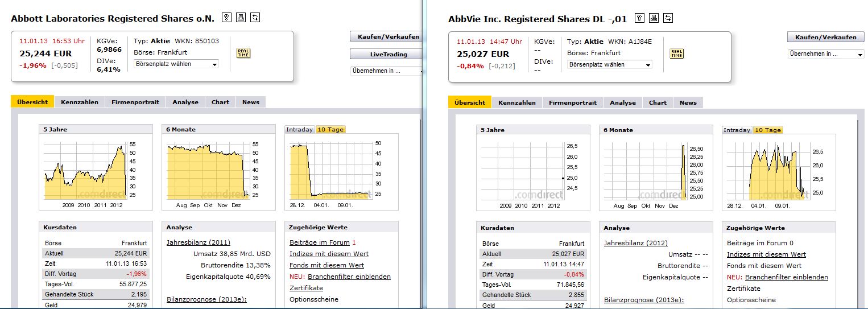Click AbbVie price 25,027 EUR in quote box
The image size is (868, 309).
coord(483,55)
